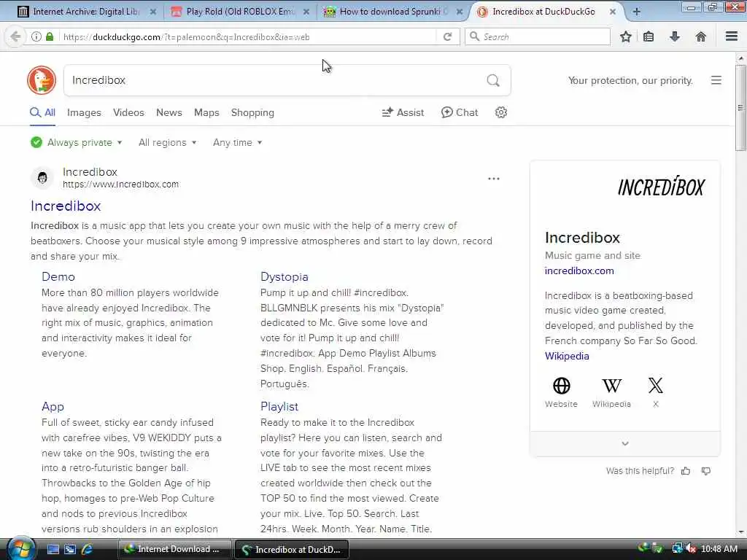
Task: Select the Videos search tab
Action: 128,113
